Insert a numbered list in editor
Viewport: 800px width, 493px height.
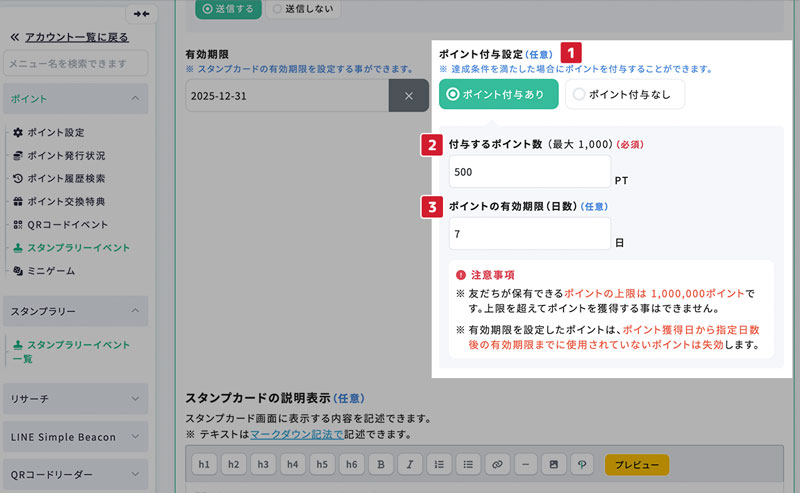438,465
